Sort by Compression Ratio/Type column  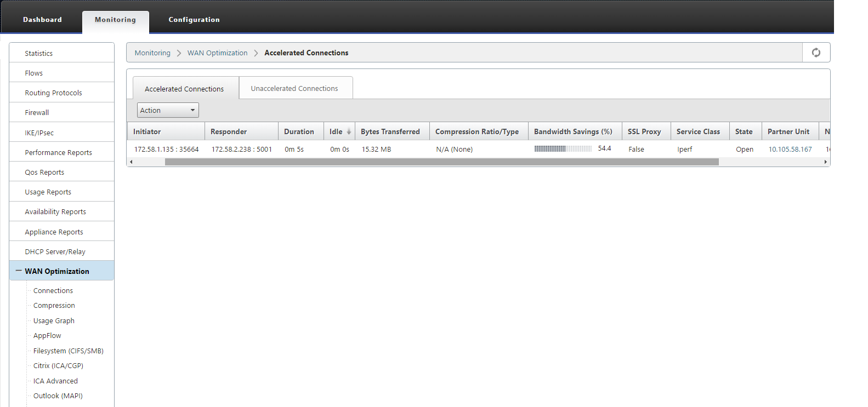tap(479, 131)
